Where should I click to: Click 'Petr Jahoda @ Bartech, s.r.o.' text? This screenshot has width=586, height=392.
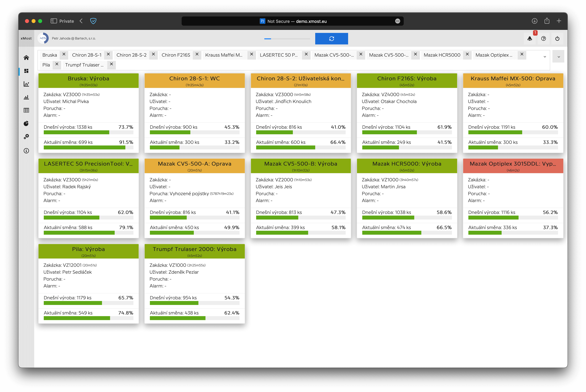tap(74, 38)
